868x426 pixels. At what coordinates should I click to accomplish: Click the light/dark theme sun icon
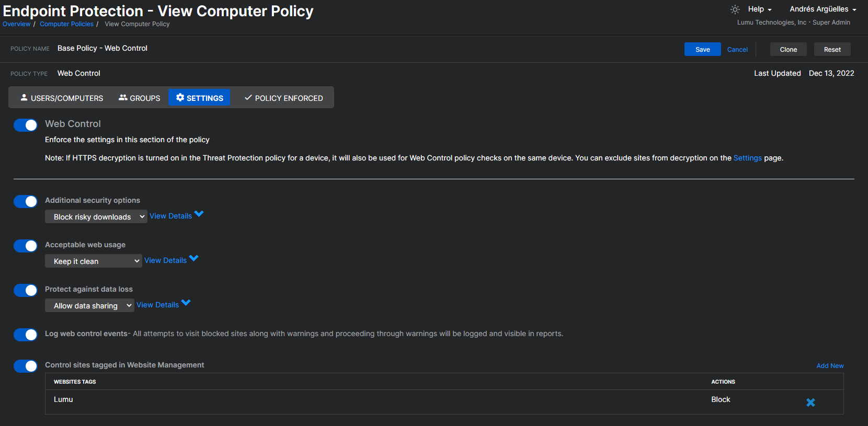735,9
